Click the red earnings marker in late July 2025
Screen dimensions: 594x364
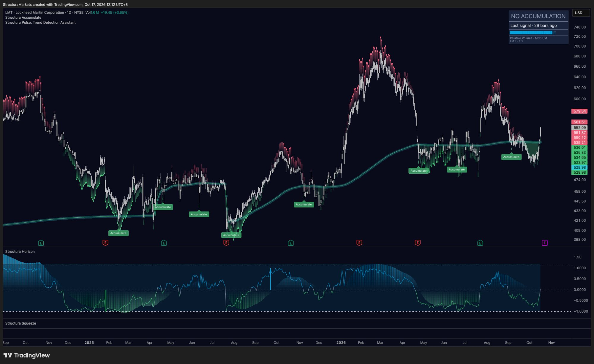click(x=226, y=243)
